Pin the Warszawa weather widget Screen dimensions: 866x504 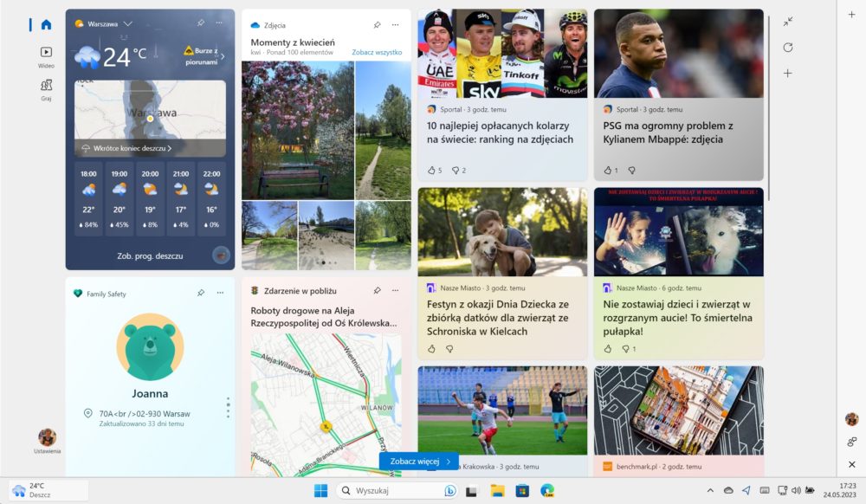[201, 23]
